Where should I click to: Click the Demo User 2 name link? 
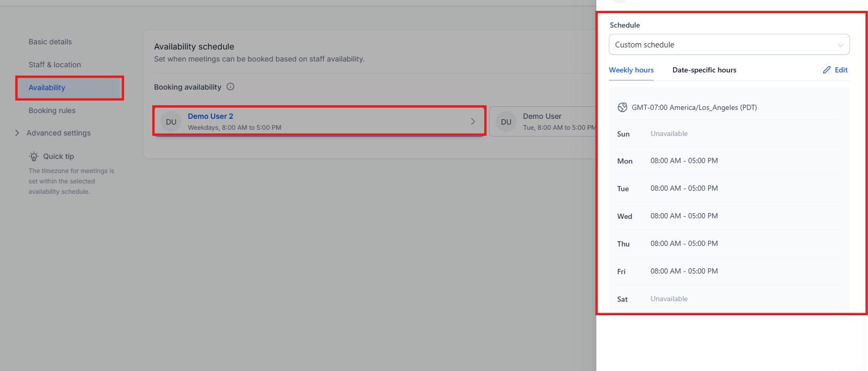(211, 116)
